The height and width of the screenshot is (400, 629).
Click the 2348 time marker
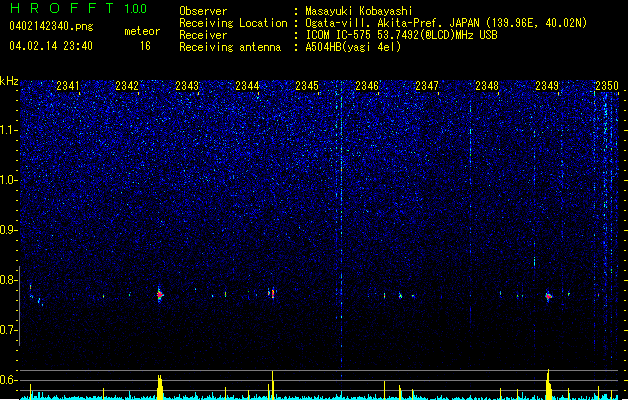(487, 86)
